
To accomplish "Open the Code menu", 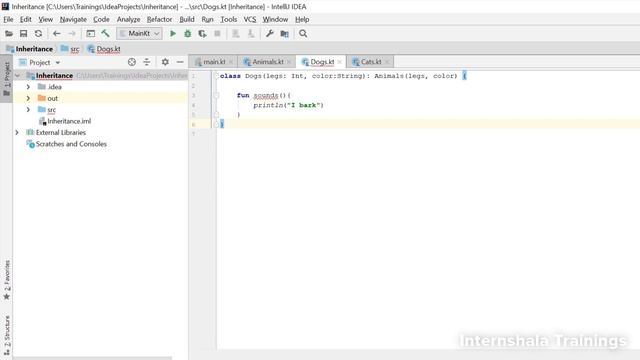I will [101, 19].
